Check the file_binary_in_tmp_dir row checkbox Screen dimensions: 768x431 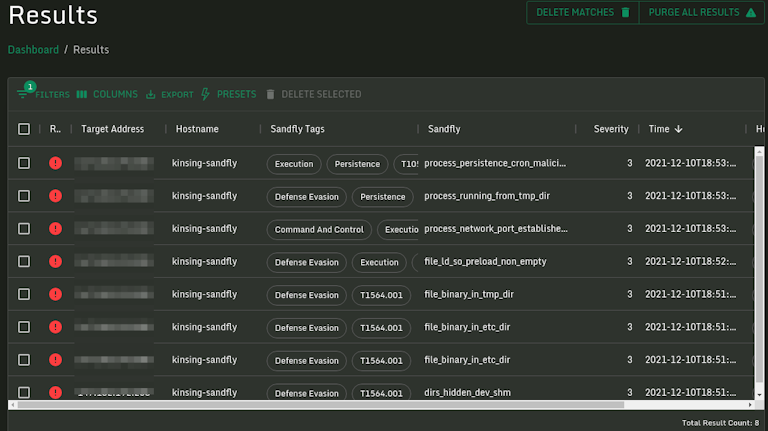pyautogui.click(x=24, y=294)
